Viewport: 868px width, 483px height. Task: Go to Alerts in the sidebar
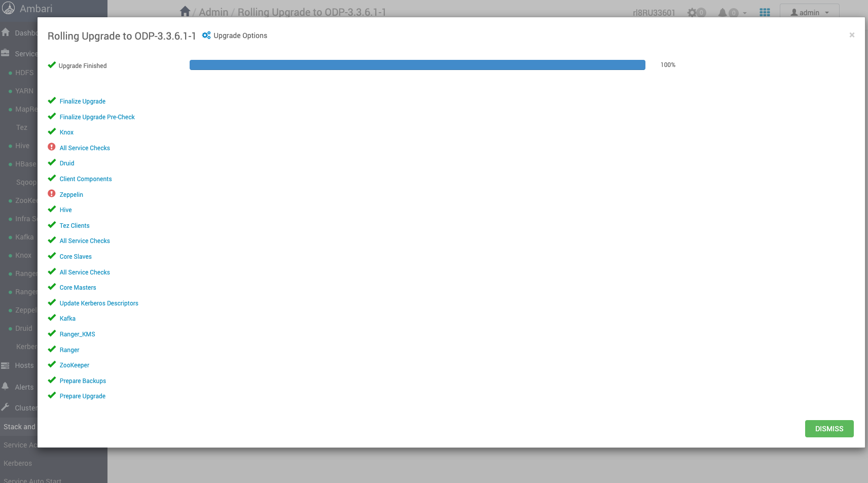[x=24, y=387]
